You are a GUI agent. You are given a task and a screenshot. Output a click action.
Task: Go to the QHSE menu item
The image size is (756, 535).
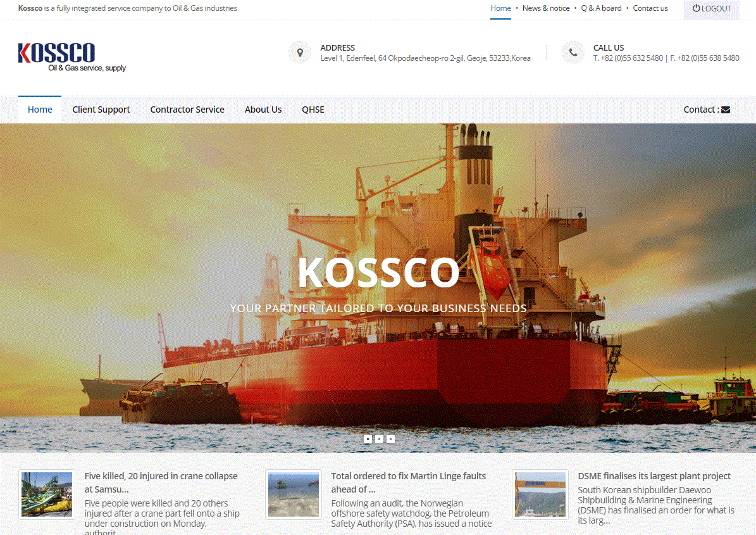pos(313,110)
